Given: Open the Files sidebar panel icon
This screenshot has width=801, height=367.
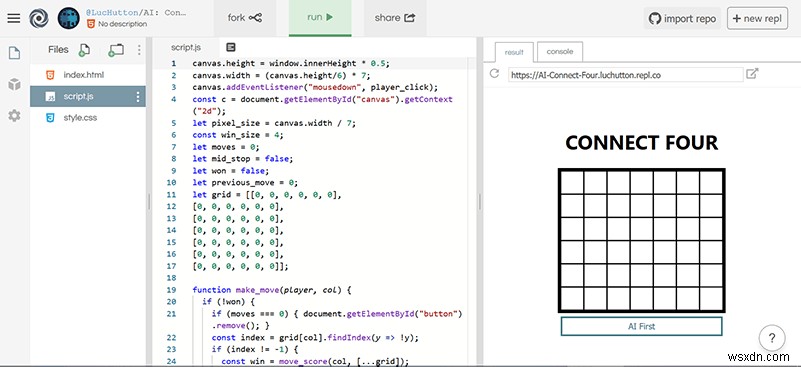Looking at the screenshot, I should 14,53.
